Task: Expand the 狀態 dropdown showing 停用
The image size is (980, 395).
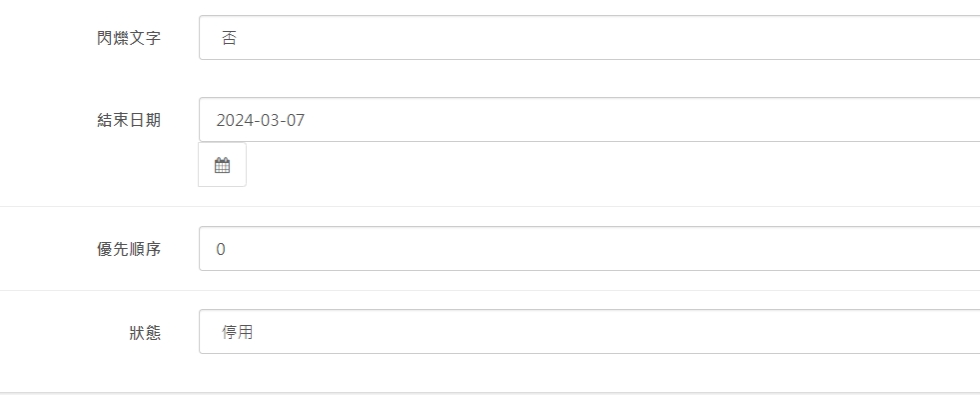Action: tap(589, 331)
